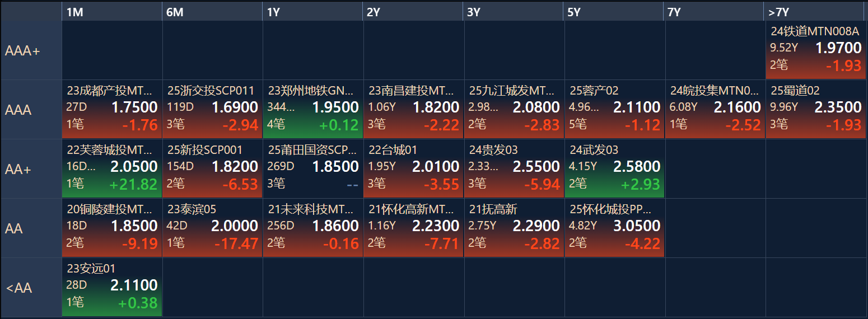Open the 25莆田国资SCP bond cell

[313, 168]
